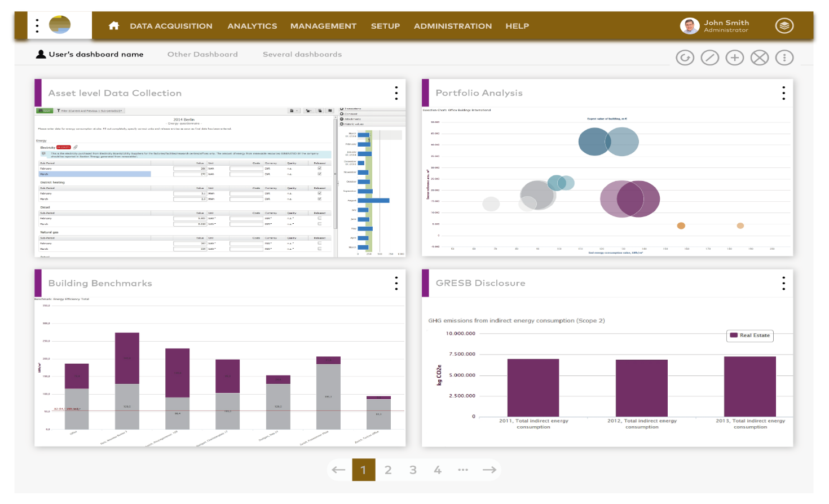The width and height of the screenshot is (829, 504).
Task: Click the green Save button in data collection
Action: [x=45, y=111]
